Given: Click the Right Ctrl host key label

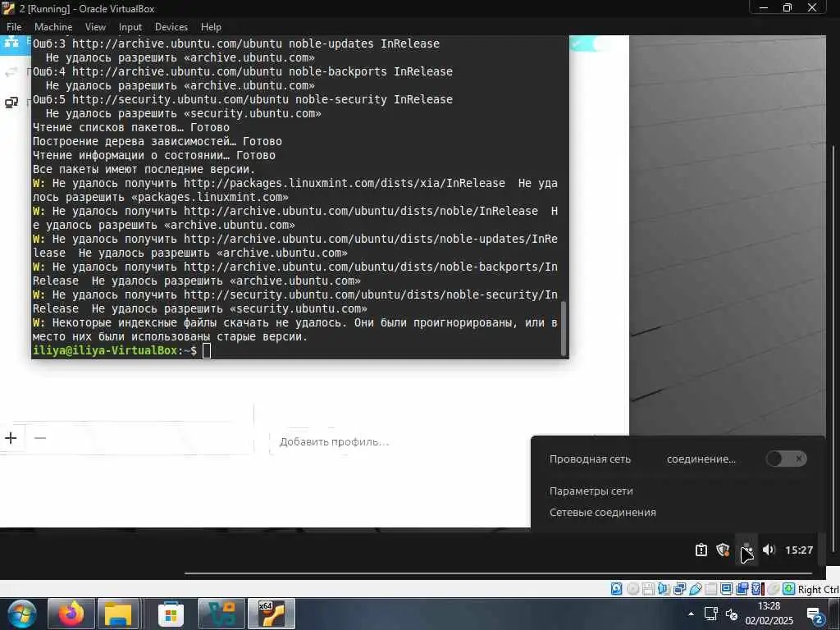Looking at the screenshot, I should pos(819,589).
